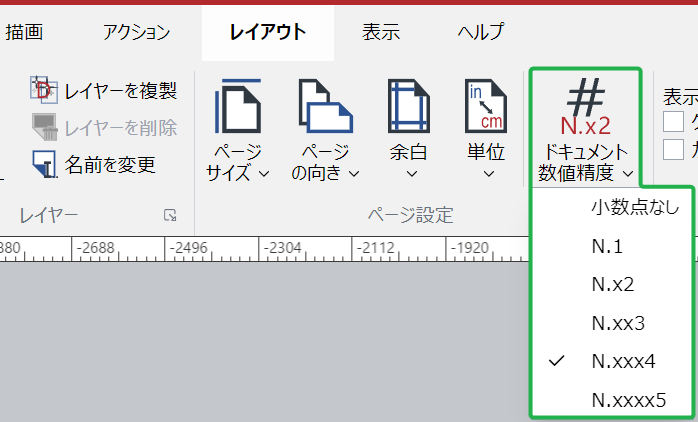Select the レイアウト tab
698x422 pixels.
(268, 32)
